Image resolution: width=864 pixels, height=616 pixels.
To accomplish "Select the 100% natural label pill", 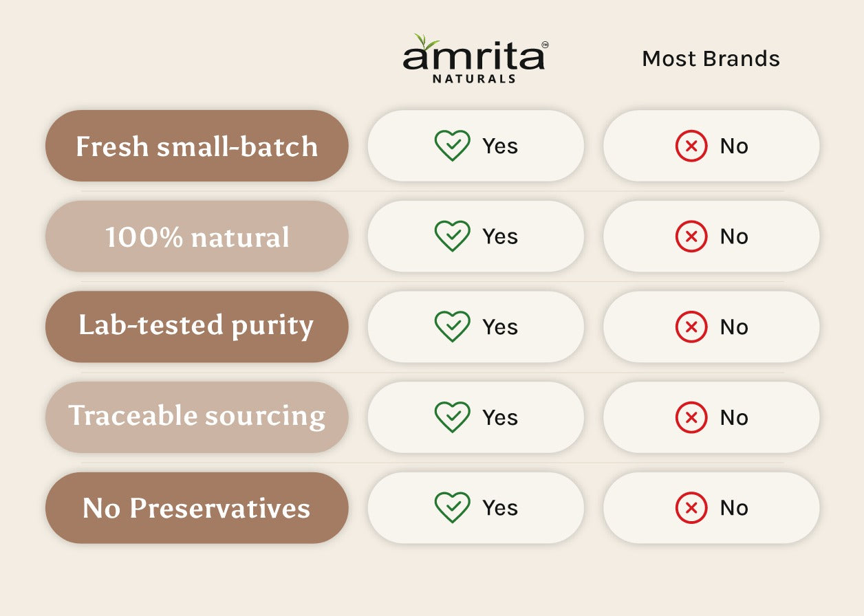I will pos(197,236).
